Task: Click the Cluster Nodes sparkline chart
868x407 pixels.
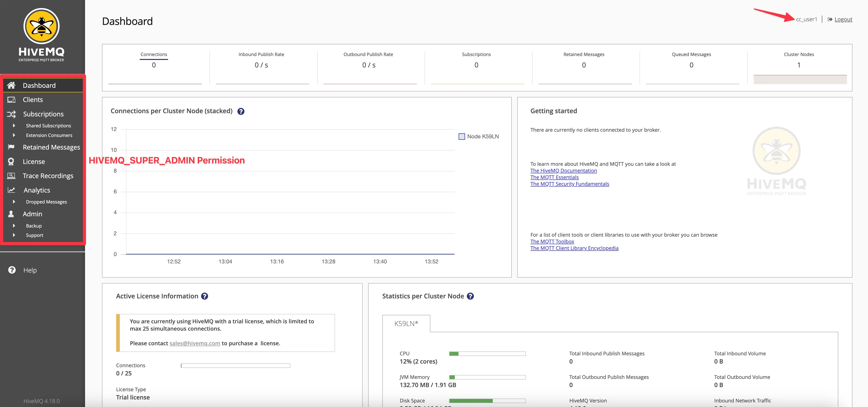Action: coord(800,80)
